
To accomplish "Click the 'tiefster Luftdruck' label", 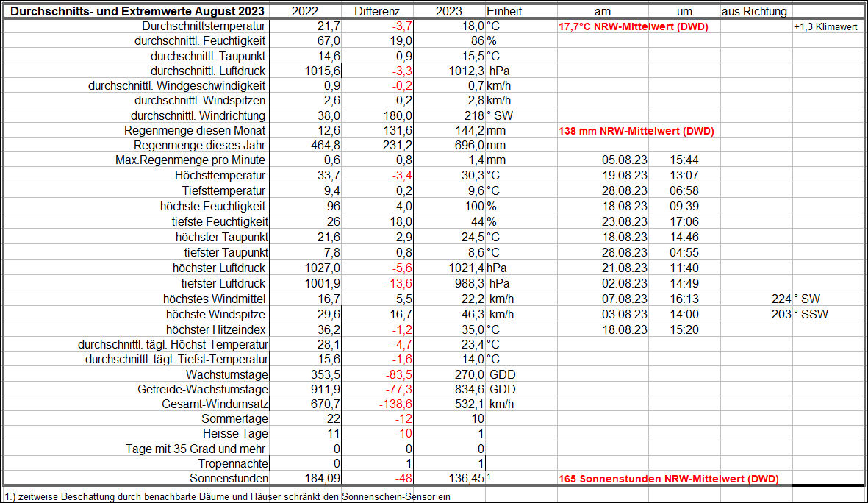I will [x=223, y=284].
